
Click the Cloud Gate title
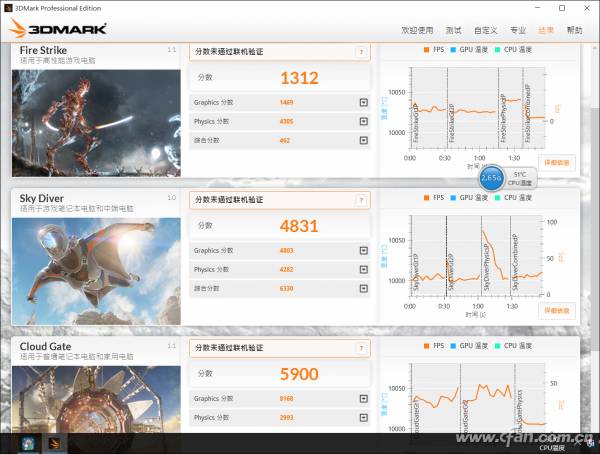coord(45,347)
